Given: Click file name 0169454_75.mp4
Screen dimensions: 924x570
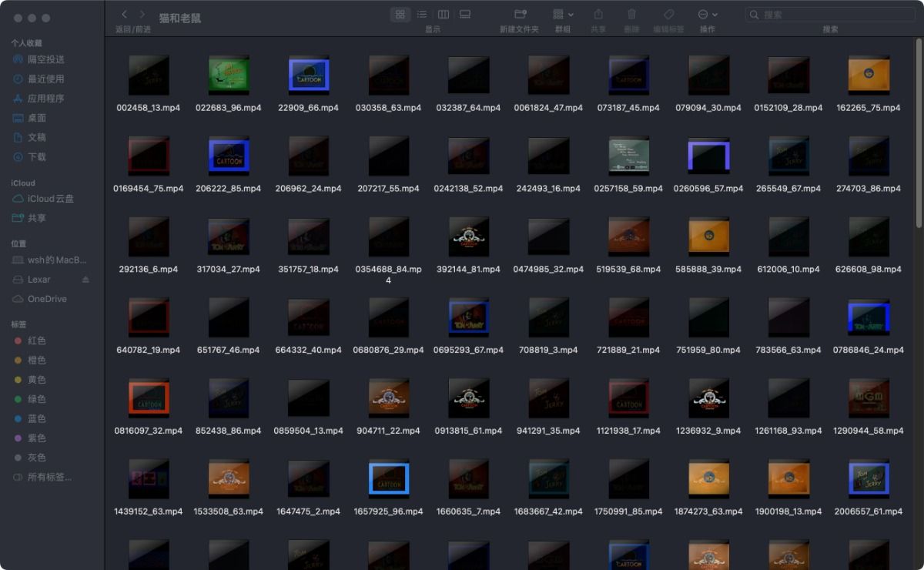Looking at the screenshot, I should (149, 189).
